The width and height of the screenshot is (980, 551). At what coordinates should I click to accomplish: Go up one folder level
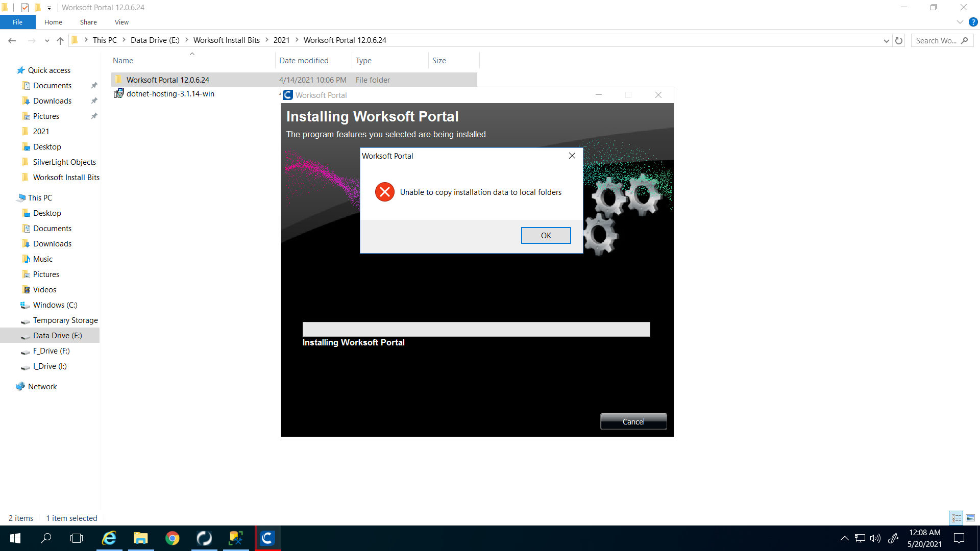pos(60,40)
